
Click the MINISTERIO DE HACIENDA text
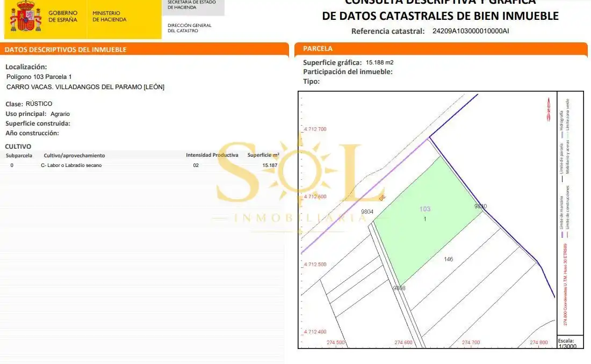(x=109, y=16)
